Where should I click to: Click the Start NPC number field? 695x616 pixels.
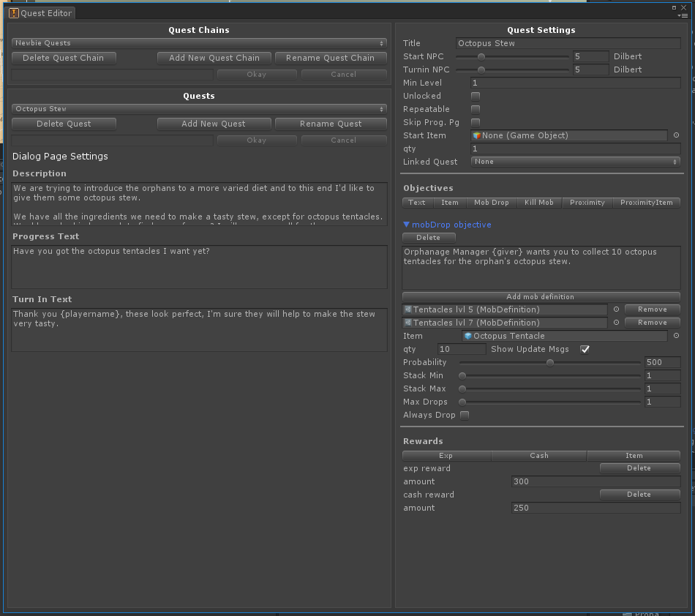pyautogui.click(x=591, y=57)
